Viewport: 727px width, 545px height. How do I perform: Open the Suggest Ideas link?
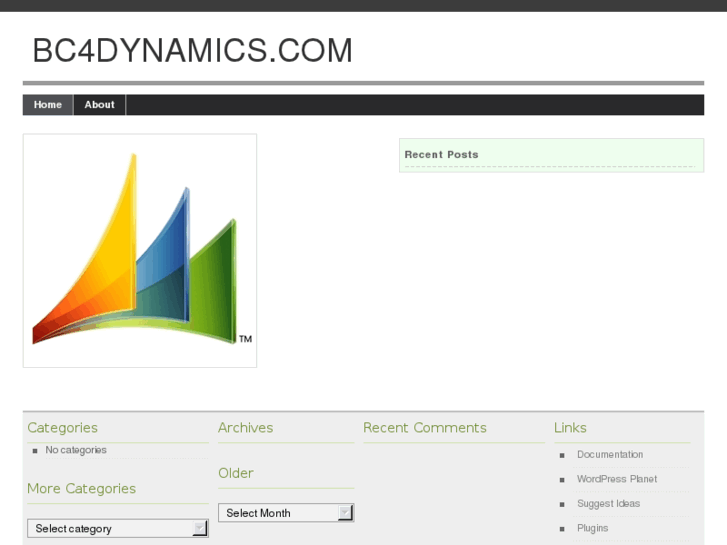(x=608, y=504)
